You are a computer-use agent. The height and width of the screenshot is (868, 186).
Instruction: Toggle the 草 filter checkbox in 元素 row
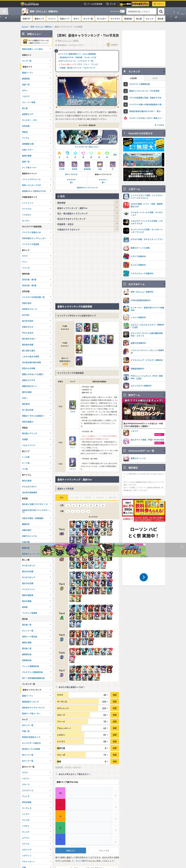pyautogui.click(x=91, y=505)
